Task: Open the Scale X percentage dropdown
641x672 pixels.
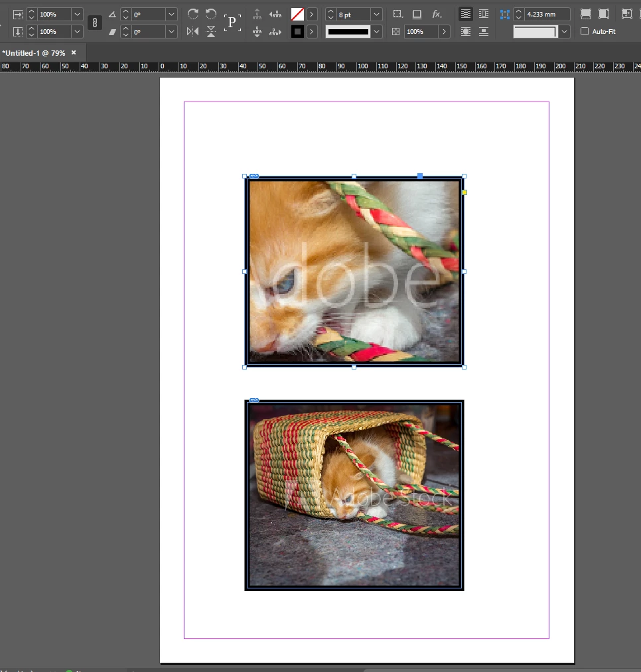Action: [x=77, y=15]
